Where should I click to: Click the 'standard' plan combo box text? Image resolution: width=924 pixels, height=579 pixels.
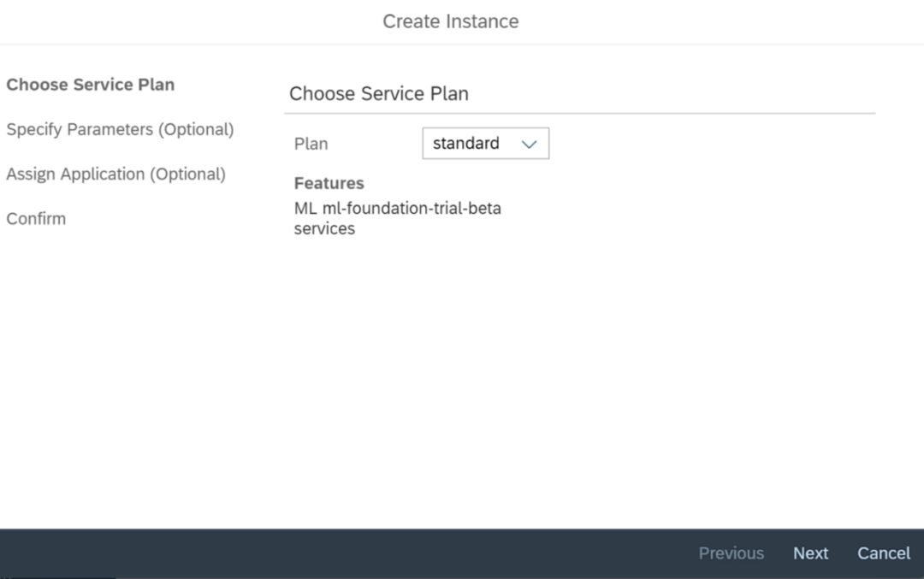[x=466, y=144]
